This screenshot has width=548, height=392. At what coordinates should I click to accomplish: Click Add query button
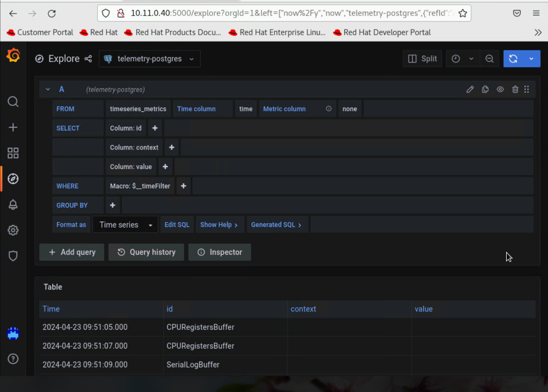(72, 252)
